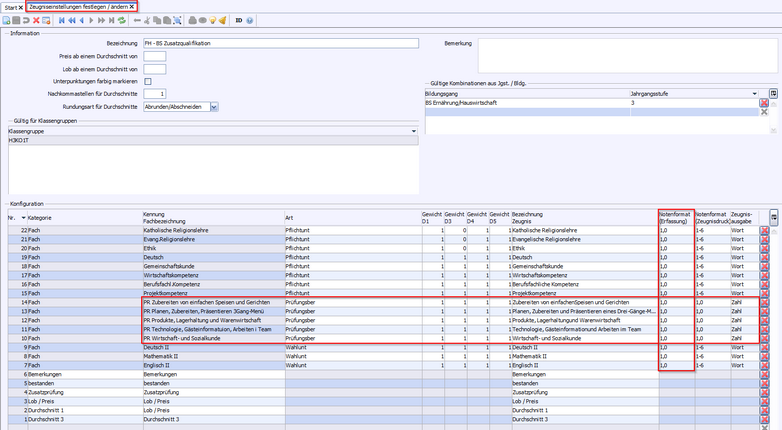Remove the BS Ernährung/Hauswirtschaft combination row
The image size is (782, 430).
point(765,103)
